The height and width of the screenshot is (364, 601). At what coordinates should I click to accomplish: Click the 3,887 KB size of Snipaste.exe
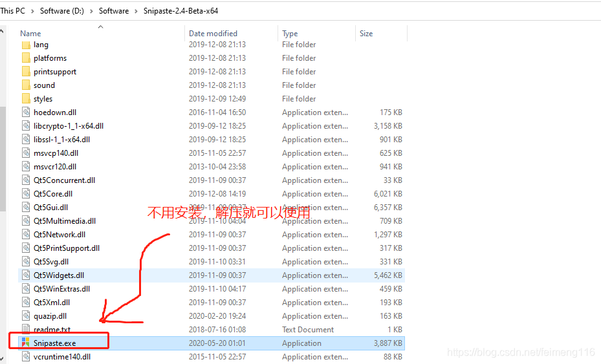tap(388, 343)
